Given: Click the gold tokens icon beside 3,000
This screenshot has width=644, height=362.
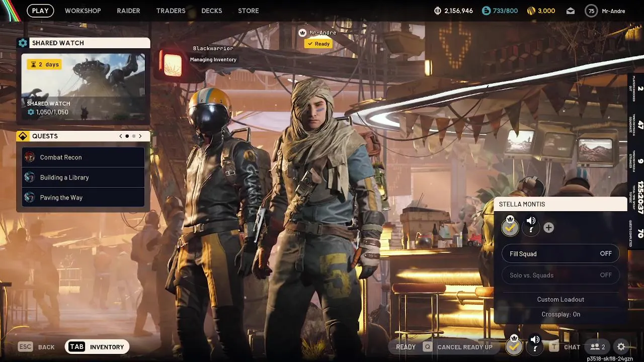Looking at the screenshot, I should click(531, 11).
